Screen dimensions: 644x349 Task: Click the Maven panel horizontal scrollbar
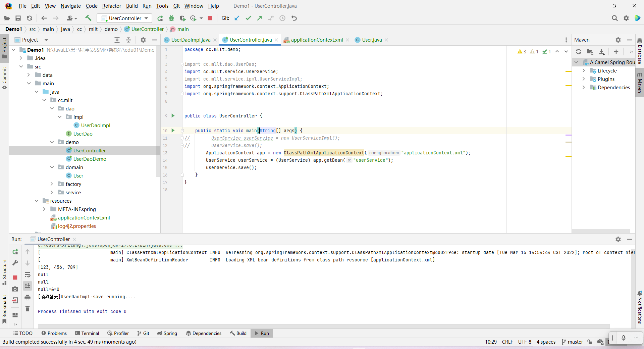tap(601, 231)
